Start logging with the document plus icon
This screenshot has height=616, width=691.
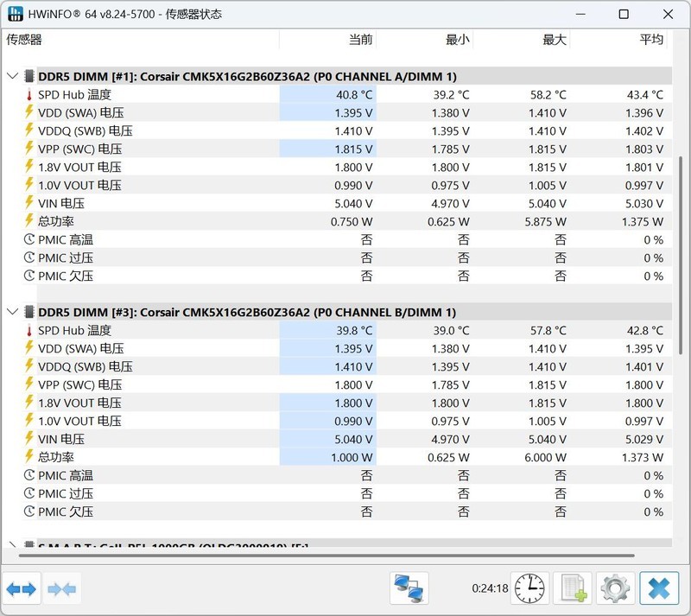point(574,589)
